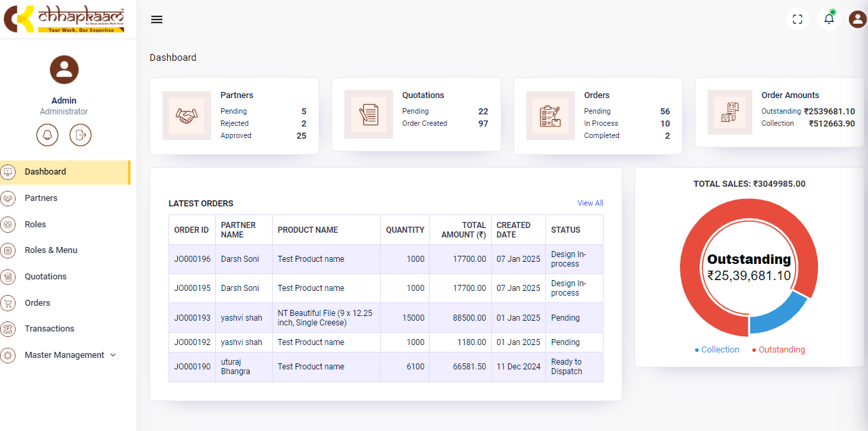Toggle fullscreen mode icon in header
Screen dimensions: 868x431
pos(797,20)
